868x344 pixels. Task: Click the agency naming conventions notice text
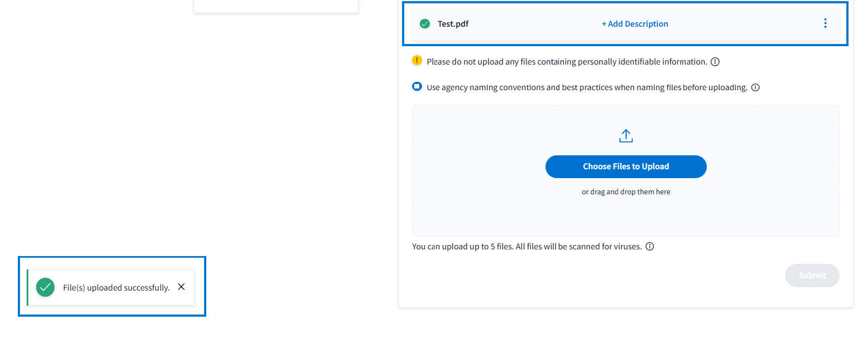pos(587,87)
